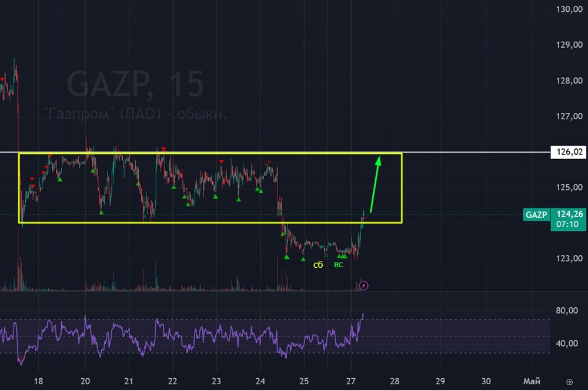Click the 129,00 price scale label
This screenshot has height=390, width=588.
click(x=569, y=45)
